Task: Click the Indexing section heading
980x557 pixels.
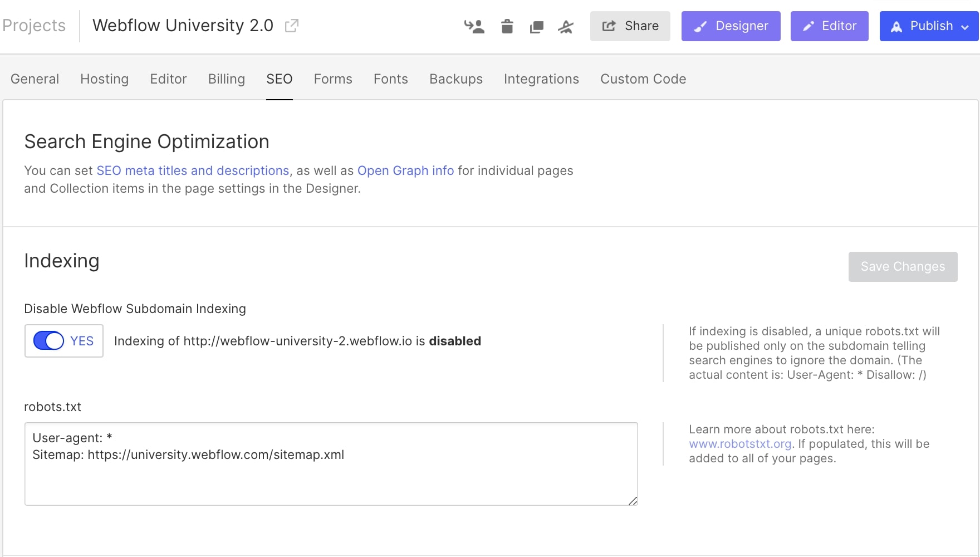Action: point(62,261)
